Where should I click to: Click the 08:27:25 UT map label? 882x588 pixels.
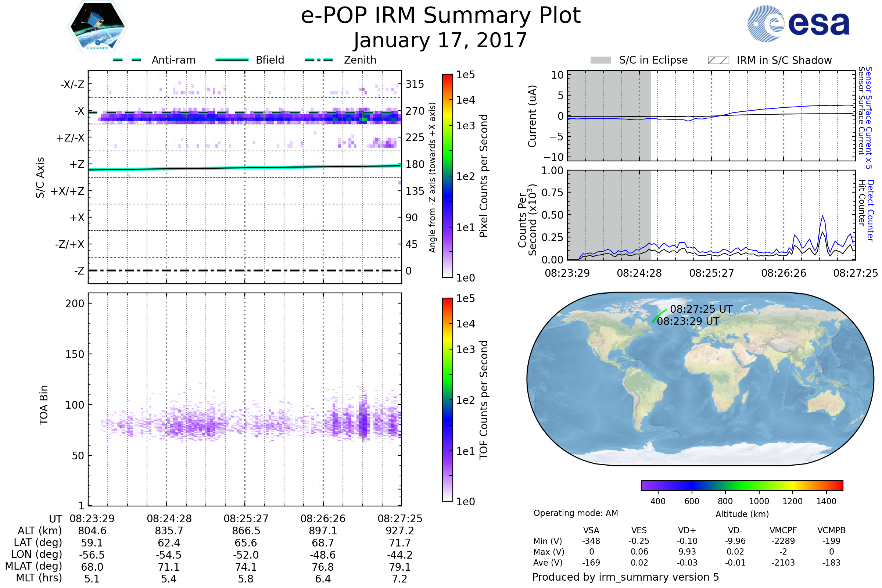(701, 309)
